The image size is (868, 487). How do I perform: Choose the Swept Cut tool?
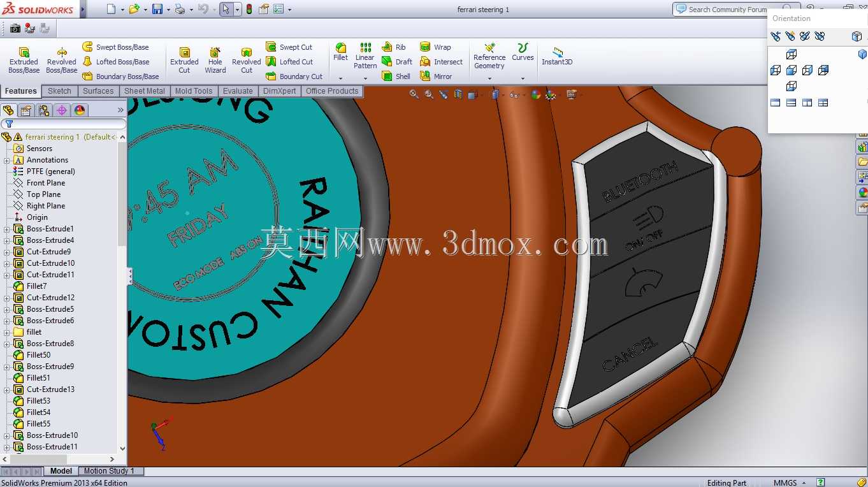pyautogui.click(x=289, y=47)
